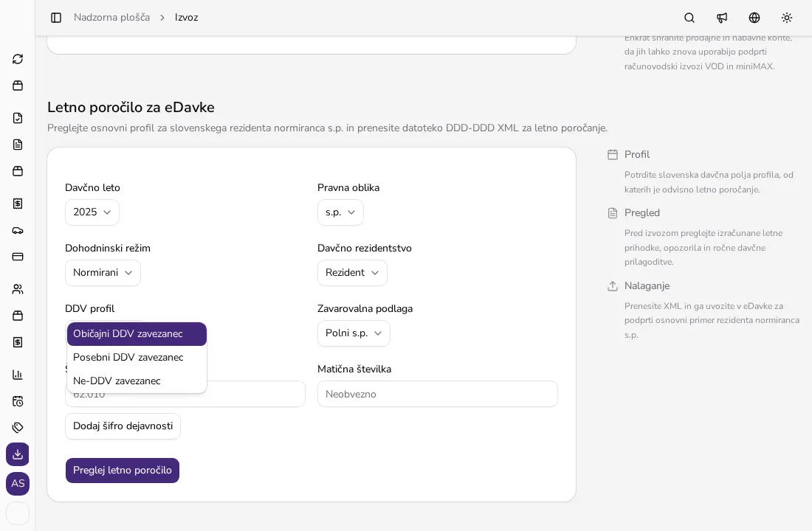Choose Ne-DDV zavezanec option
812x531 pixels.
point(137,381)
